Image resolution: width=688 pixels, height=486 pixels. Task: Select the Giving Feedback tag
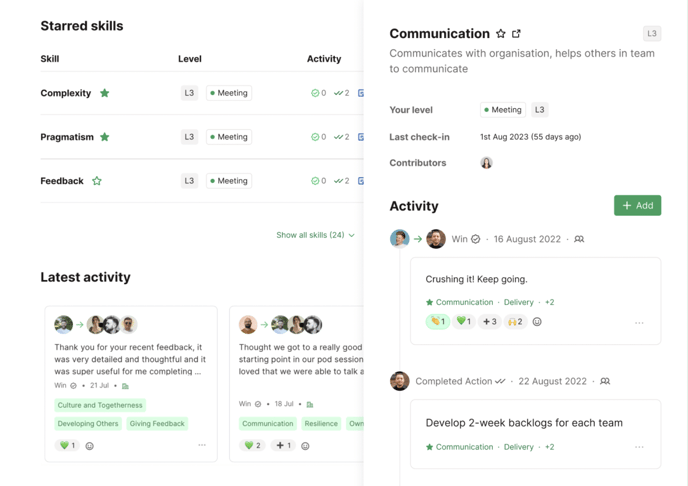pyautogui.click(x=157, y=423)
